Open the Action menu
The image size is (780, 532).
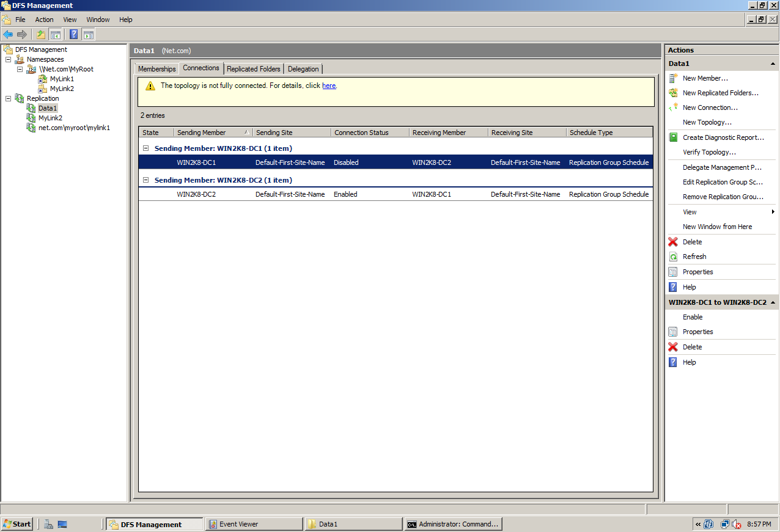pos(44,20)
